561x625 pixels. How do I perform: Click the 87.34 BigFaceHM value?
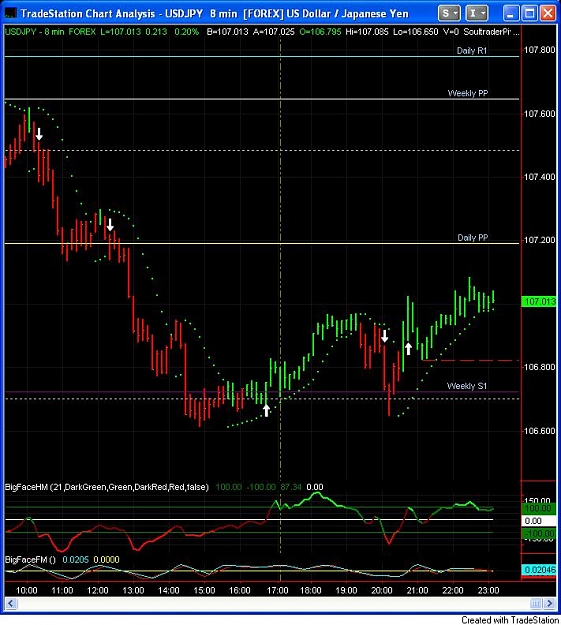pyautogui.click(x=291, y=487)
